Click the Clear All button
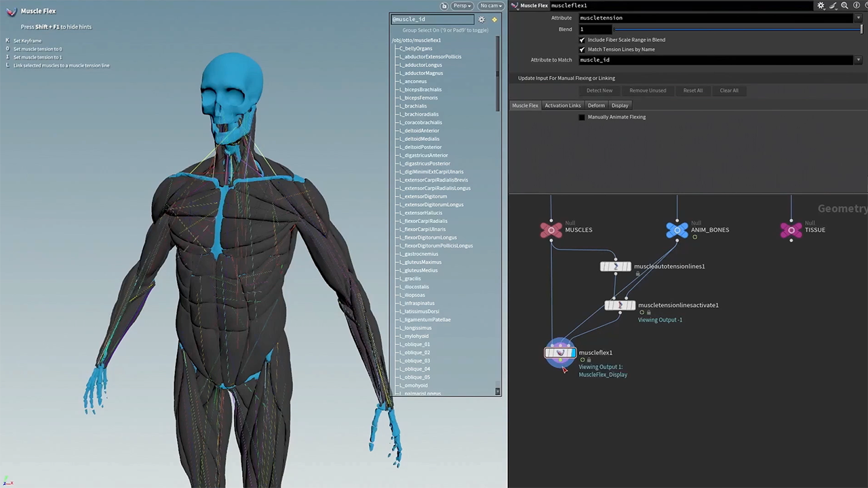 729,91
